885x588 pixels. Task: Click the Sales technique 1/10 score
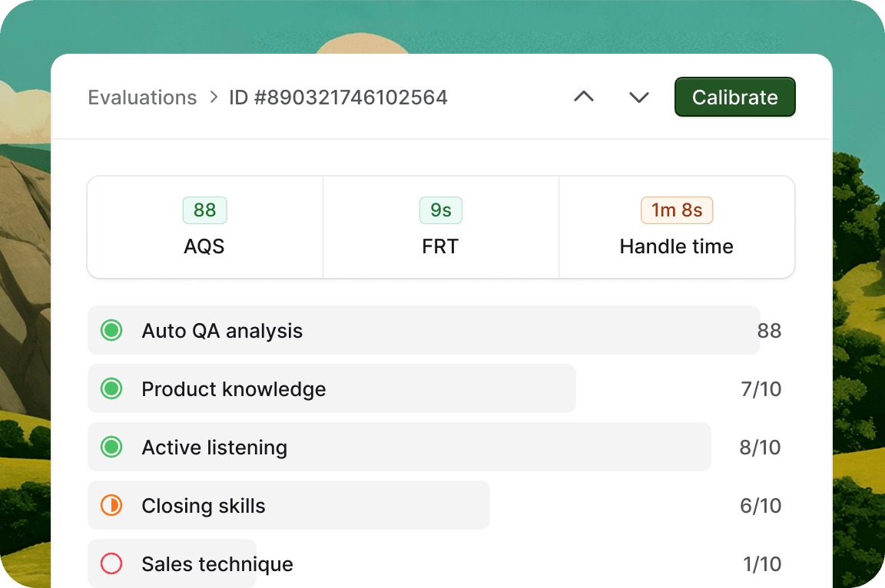pos(762,563)
